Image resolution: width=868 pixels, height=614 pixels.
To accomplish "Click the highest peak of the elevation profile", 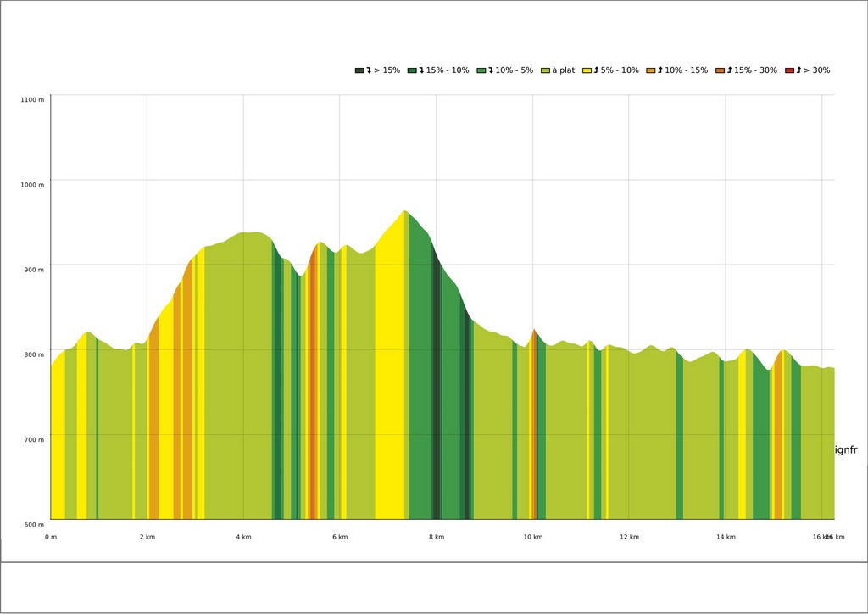I will tap(405, 211).
